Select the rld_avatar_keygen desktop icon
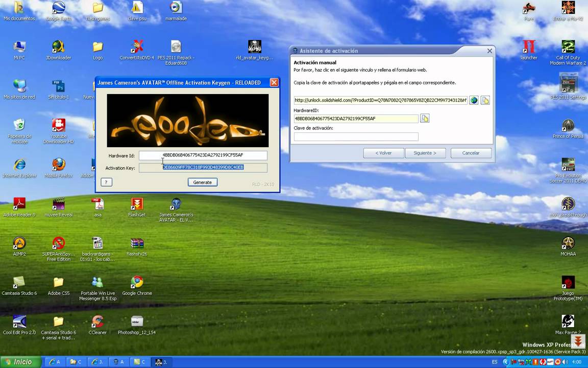The image size is (588, 368). [x=255, y=50]
